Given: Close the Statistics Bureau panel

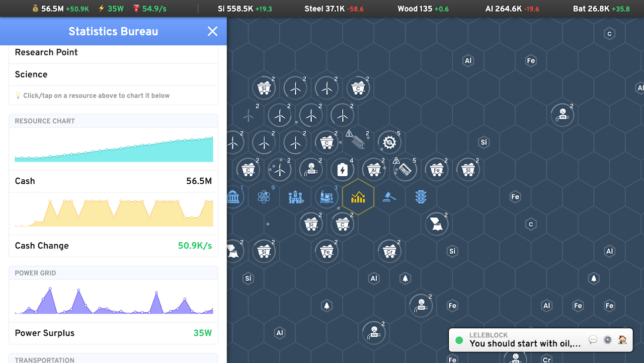Looking at the screenshot, I should (212, 31).
